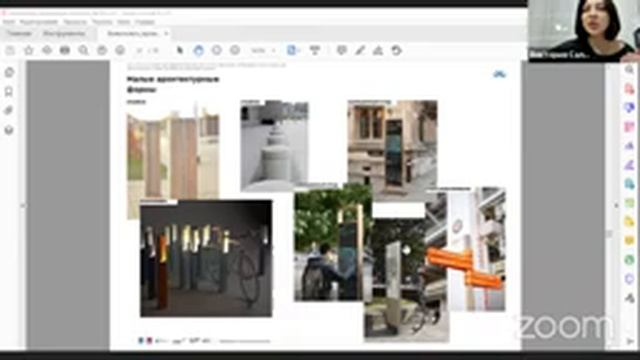Zoom in with the plus circle icon
This screenshot has height=360, width=640.
(x=235, y=51)
